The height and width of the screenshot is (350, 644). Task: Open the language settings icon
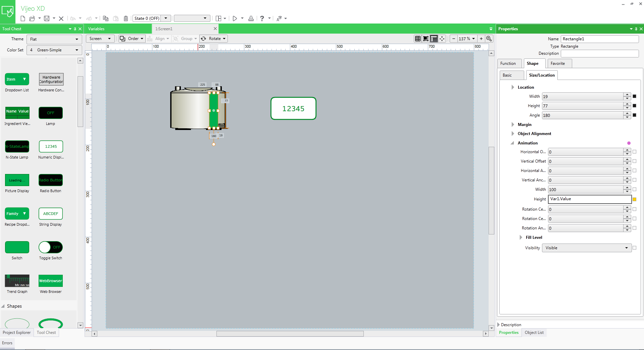coord(279,18)
